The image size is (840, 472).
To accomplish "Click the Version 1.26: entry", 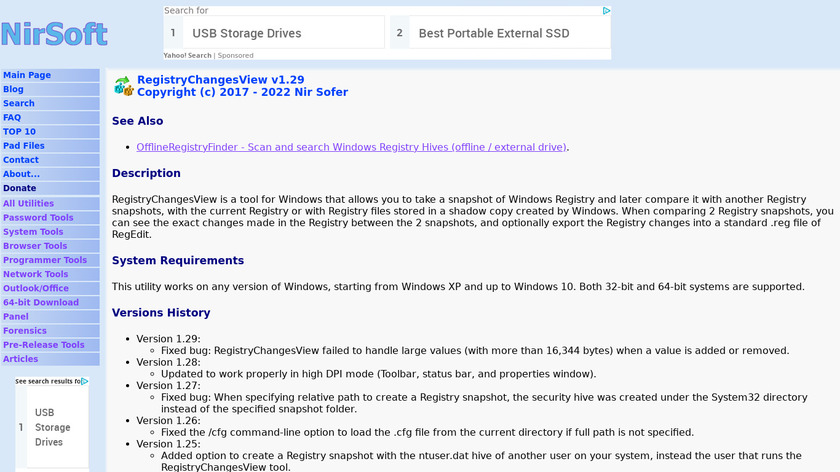I will coord(168,421).
